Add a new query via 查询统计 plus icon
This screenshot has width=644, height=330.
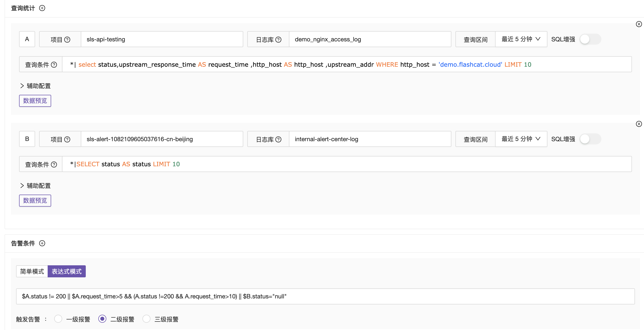pos(42,8)
